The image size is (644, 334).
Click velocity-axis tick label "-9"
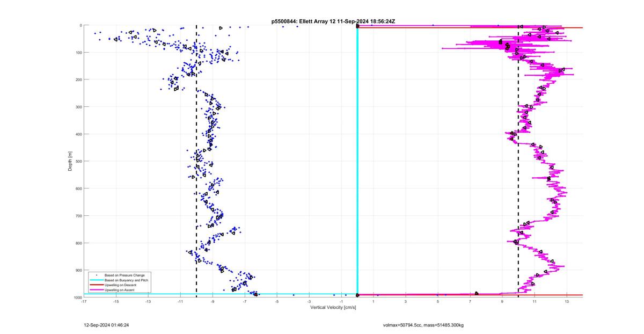[213, 301]
